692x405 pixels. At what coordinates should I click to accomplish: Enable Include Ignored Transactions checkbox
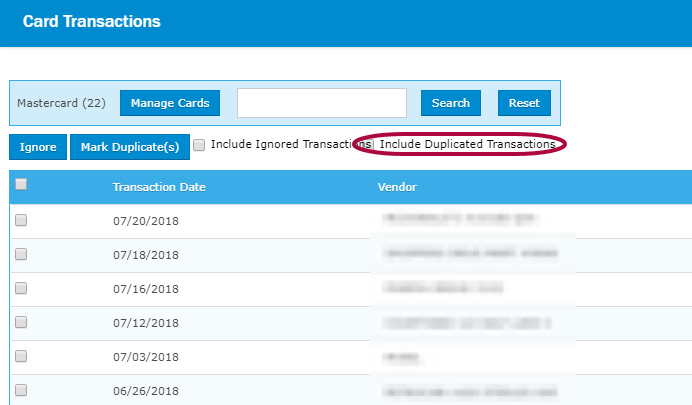pyautogui.click(x=199, y=145)
